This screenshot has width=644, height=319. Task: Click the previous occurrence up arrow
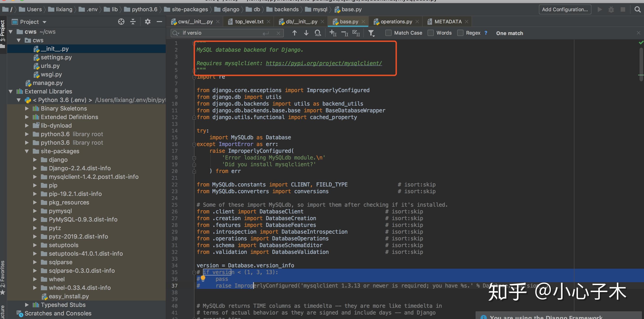[x=294, y=33]
